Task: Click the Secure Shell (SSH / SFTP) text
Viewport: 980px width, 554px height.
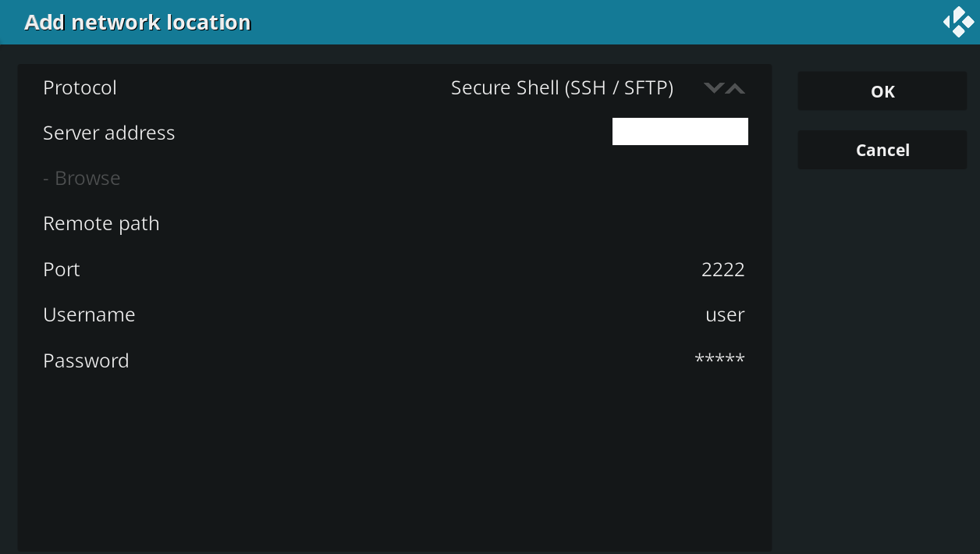Action: pos(561,87)
